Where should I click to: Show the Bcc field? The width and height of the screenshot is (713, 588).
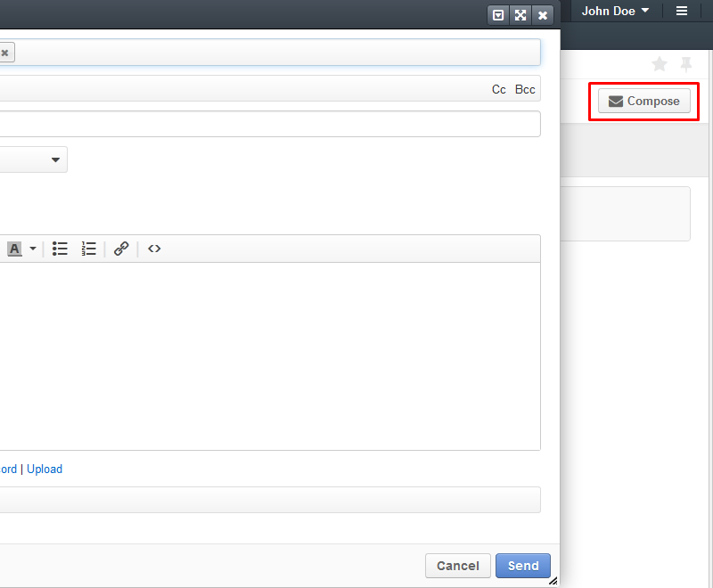525,89
